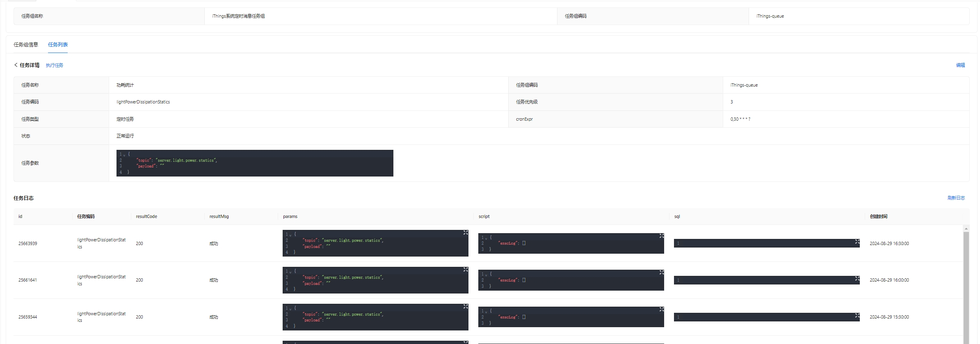This screenshot has height=344, width=980.
Task: Click the 执行任务 link
Action: click(55, 65)
